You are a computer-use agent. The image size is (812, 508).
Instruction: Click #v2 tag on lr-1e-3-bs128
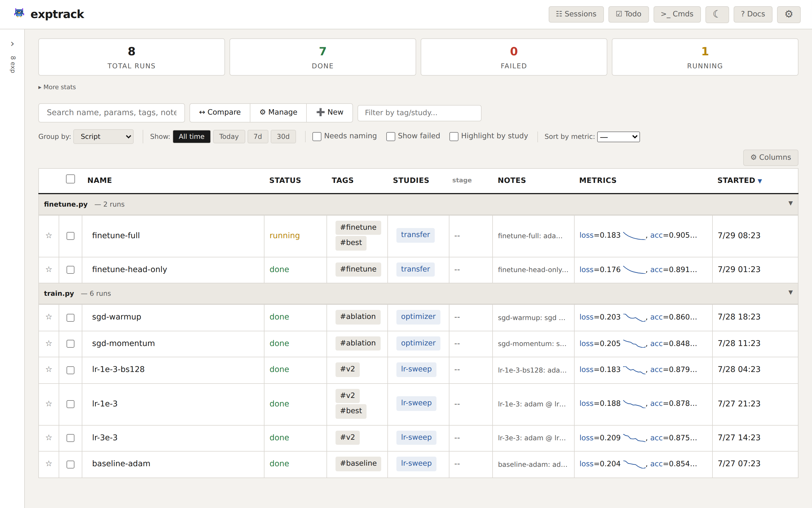(347, 369)
